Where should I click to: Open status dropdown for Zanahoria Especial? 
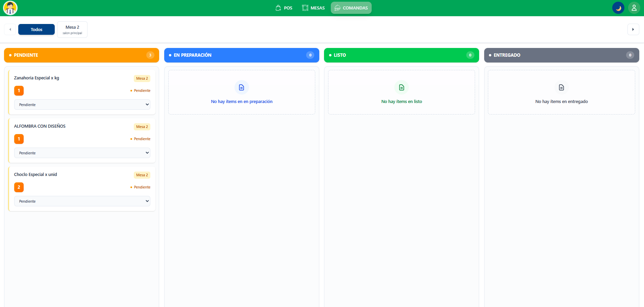tap(82, 105)
